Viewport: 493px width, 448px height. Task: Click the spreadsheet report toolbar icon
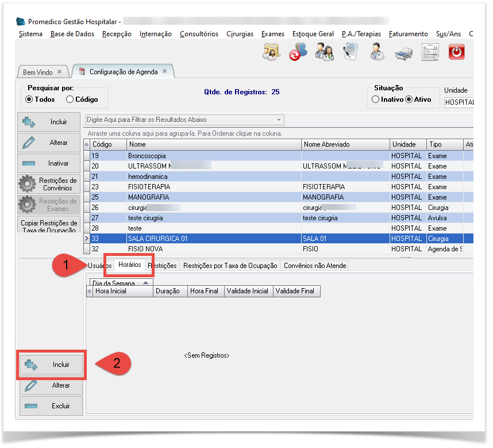[430, 53]
